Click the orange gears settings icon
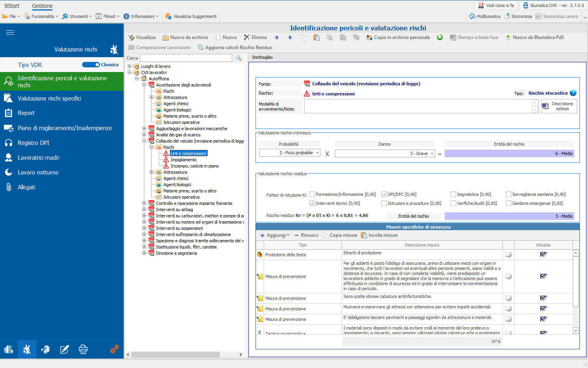588x368 pixels. pos(114,349)
